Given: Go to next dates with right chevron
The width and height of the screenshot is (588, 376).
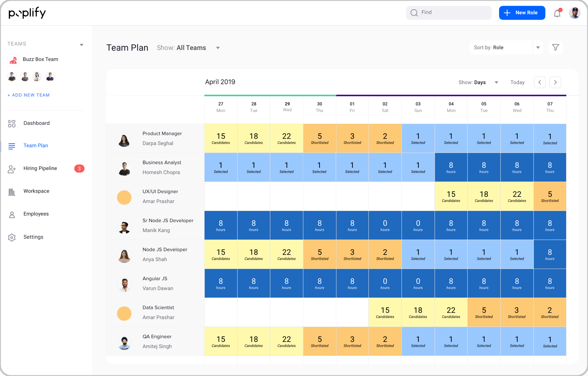Looking at the screenshot, I should [x=555, y=82].
